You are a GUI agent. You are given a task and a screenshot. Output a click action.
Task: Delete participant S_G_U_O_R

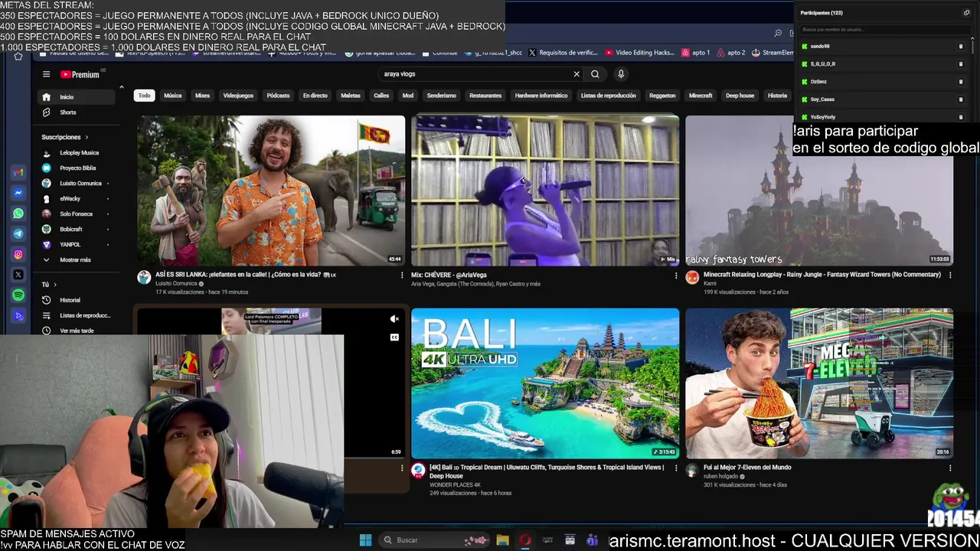(961, 64)
